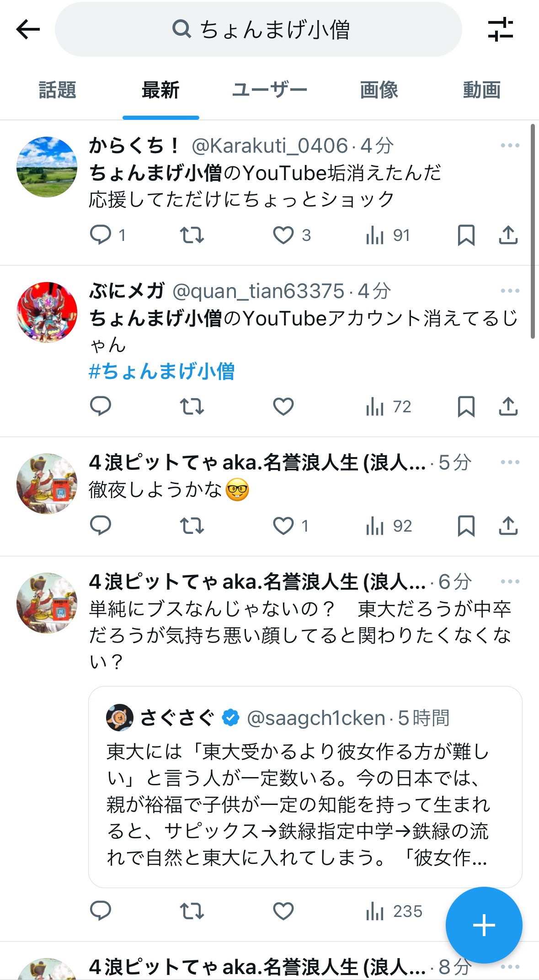Open the #ちょんまげ小僧 hashtag link
Screen dimensions: 539x980
click(x=161, y=371)
